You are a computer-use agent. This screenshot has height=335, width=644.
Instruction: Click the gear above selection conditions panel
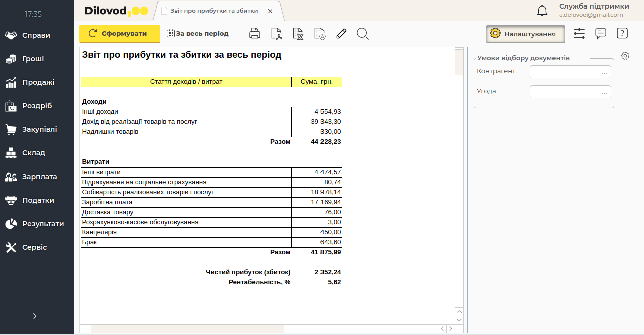point(625,56)
